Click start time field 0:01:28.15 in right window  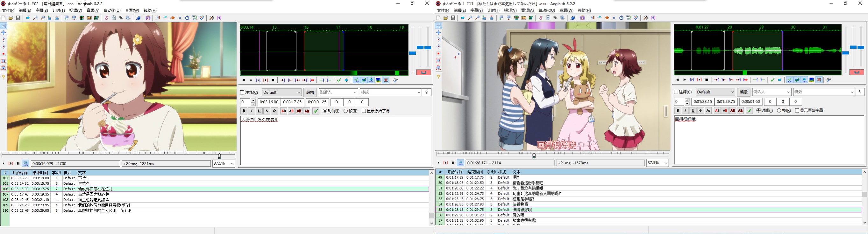pyautogui.click(x=703, y=101)
